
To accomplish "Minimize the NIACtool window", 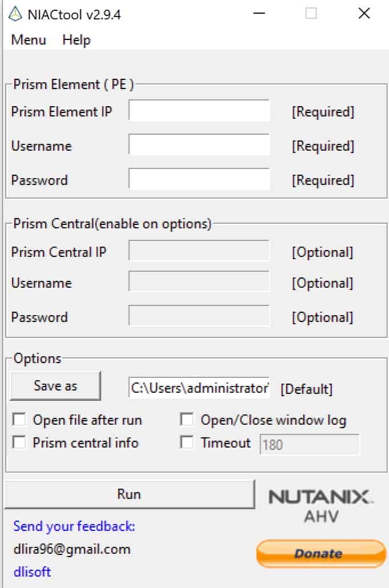I will 259,14.
